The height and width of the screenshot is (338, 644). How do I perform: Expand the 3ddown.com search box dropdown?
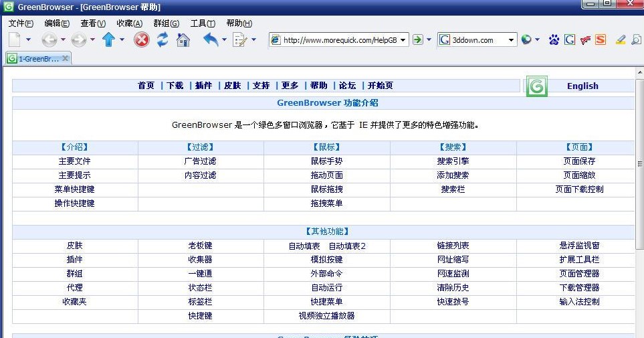(x=512, y=40)
